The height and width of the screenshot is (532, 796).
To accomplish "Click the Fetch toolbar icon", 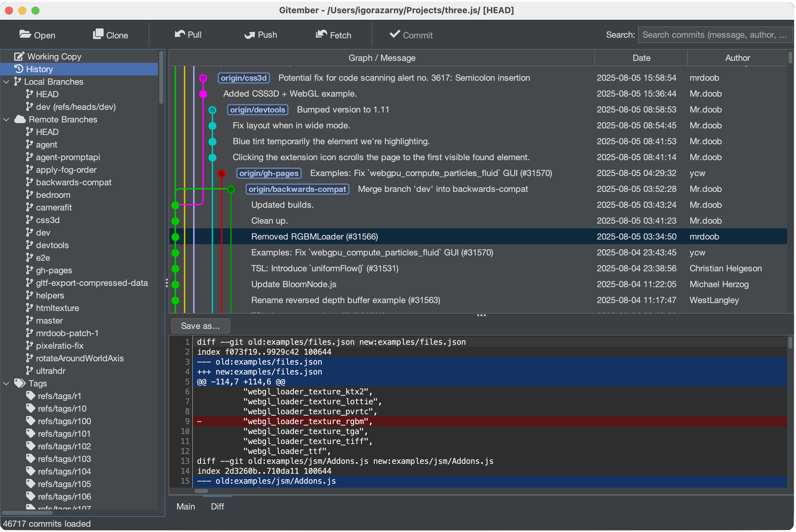I will point(322,34).
